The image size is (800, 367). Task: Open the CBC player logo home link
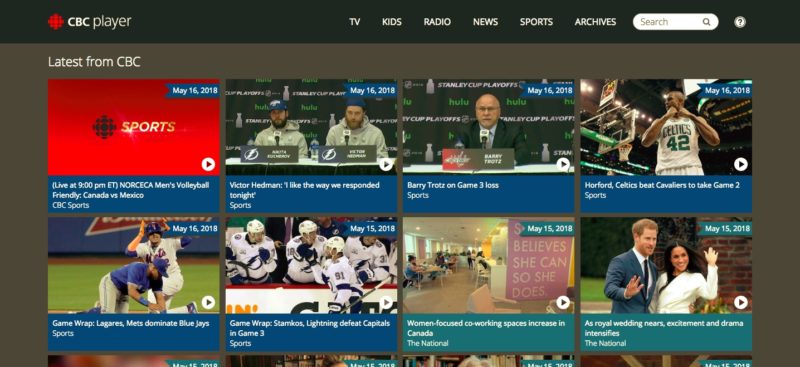coord(90,22)
